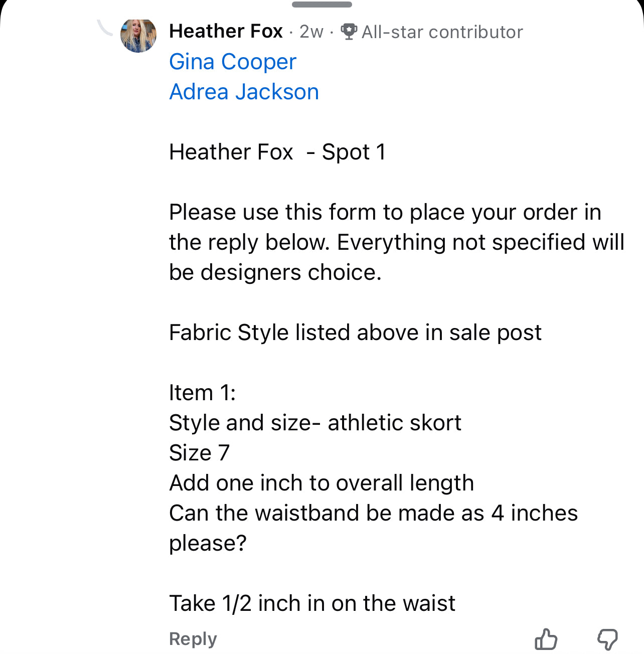
Task: Reply to Heather Fox's comment
Action: (x=193, y=638)
